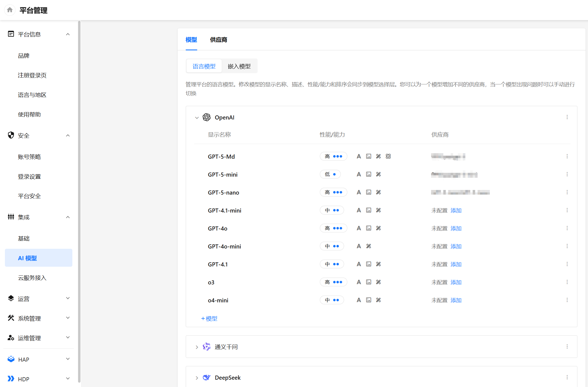Click the HAP logo icon
Image resolution: width=588 pixels, height=387 pixels.
pos(11,359)
